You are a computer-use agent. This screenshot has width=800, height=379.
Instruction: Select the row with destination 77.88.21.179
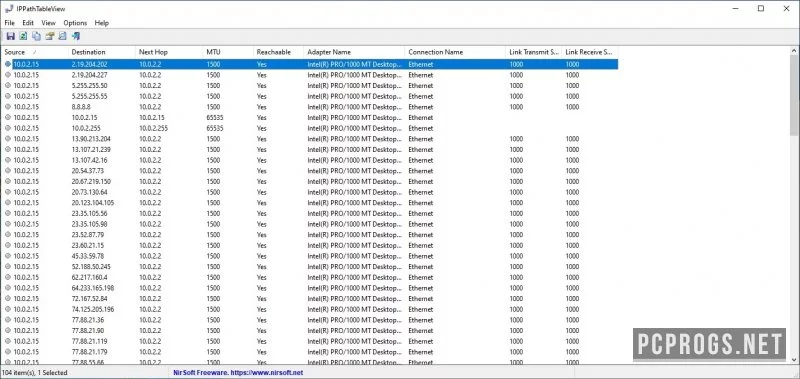pos(309,352)
